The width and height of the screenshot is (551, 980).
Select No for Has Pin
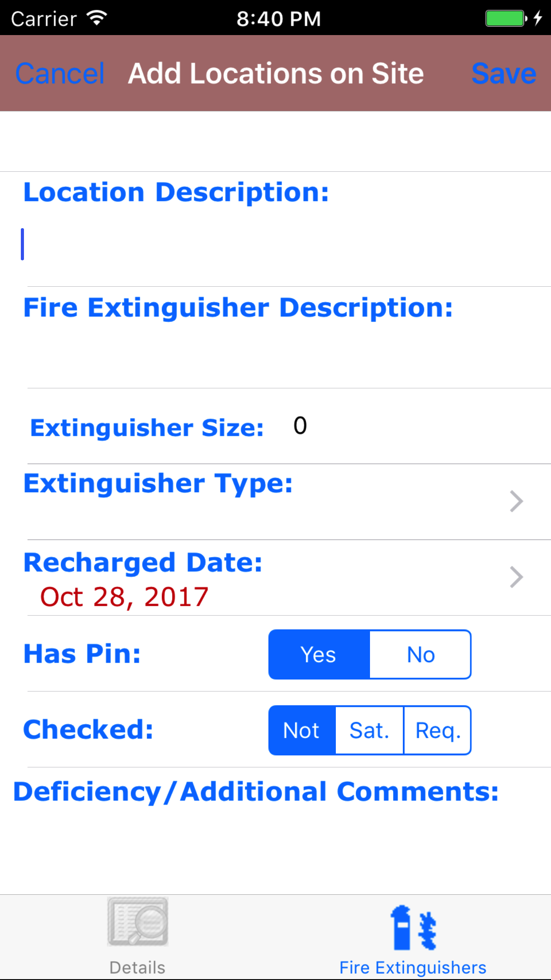tap(421, 655)
